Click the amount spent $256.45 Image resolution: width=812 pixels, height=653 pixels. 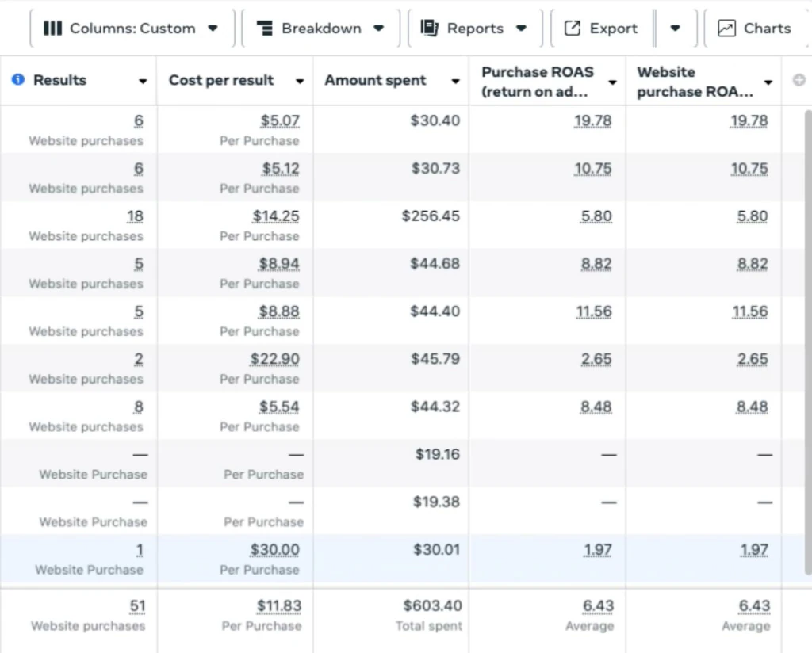tap(431, 216)
